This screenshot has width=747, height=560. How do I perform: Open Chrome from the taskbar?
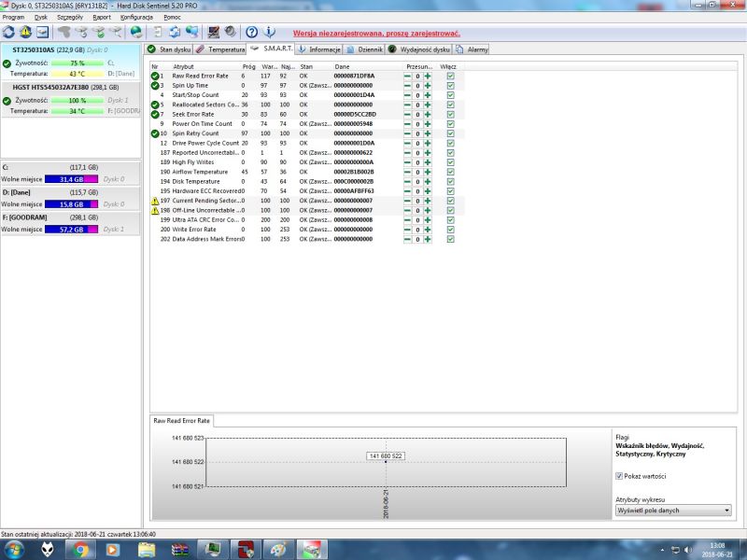point(80,550)
